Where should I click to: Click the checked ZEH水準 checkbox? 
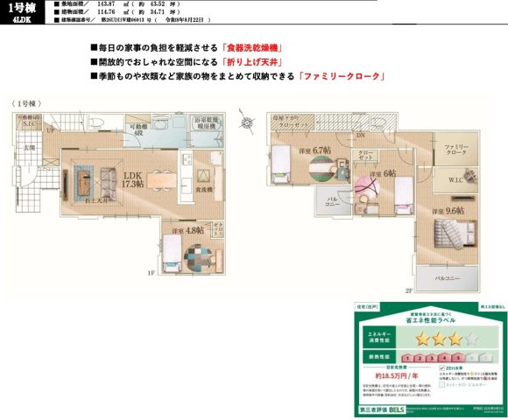[x=441, y=367]
